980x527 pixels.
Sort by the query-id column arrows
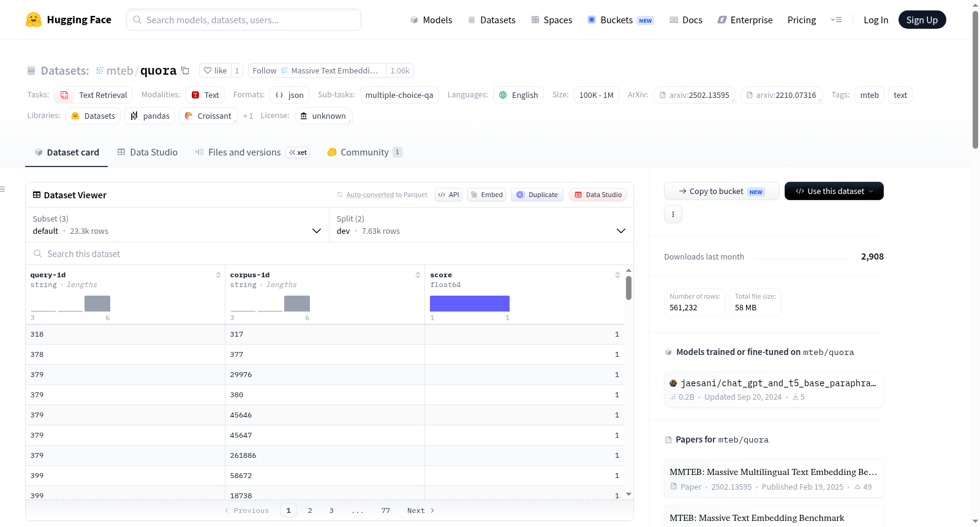[218, 275]
